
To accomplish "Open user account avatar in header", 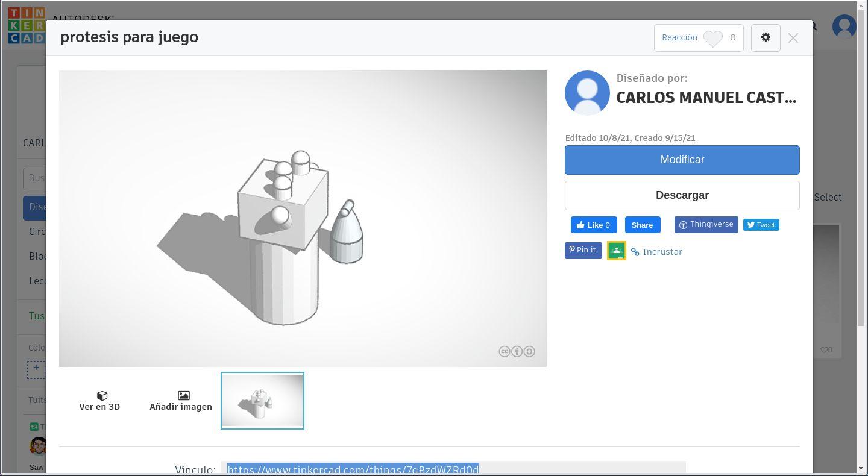I will 844,27.
